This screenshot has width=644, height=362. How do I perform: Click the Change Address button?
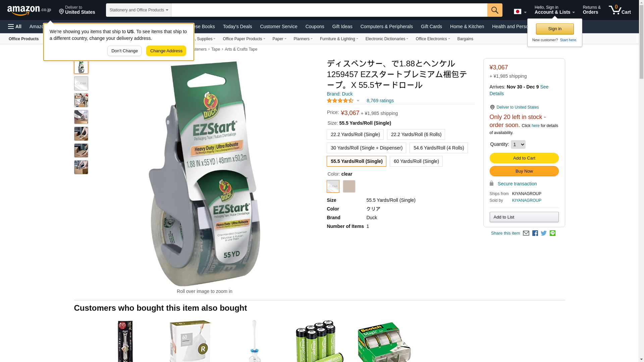coord(166,51)
